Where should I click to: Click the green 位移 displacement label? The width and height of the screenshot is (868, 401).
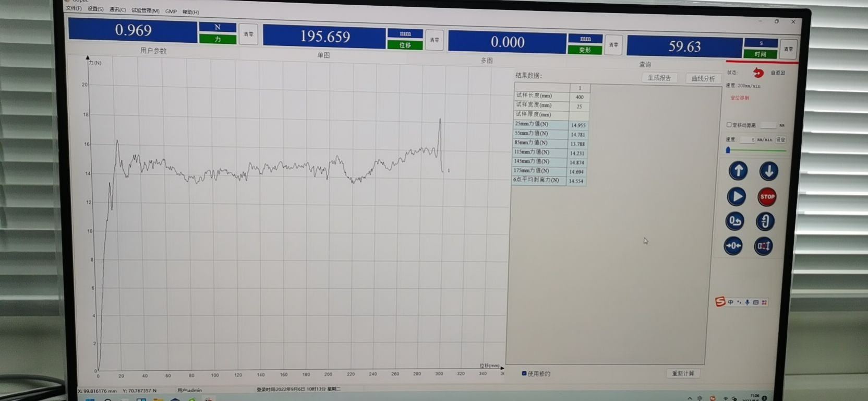tap(405, 45)
